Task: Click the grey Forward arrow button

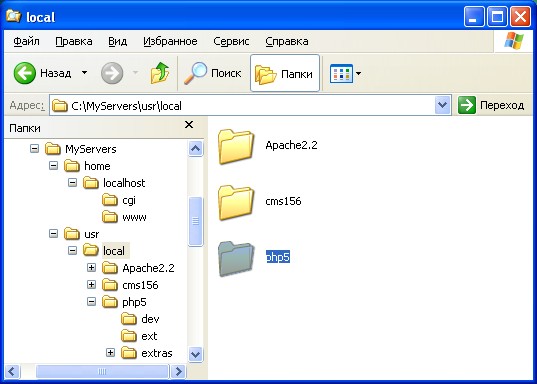Action: point(112,73)
